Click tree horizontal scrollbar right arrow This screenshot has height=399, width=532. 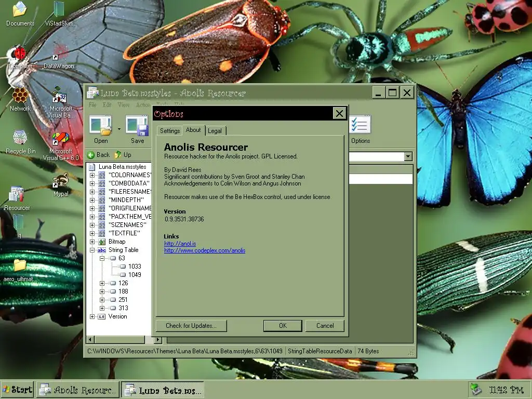(x=157, y=339)
